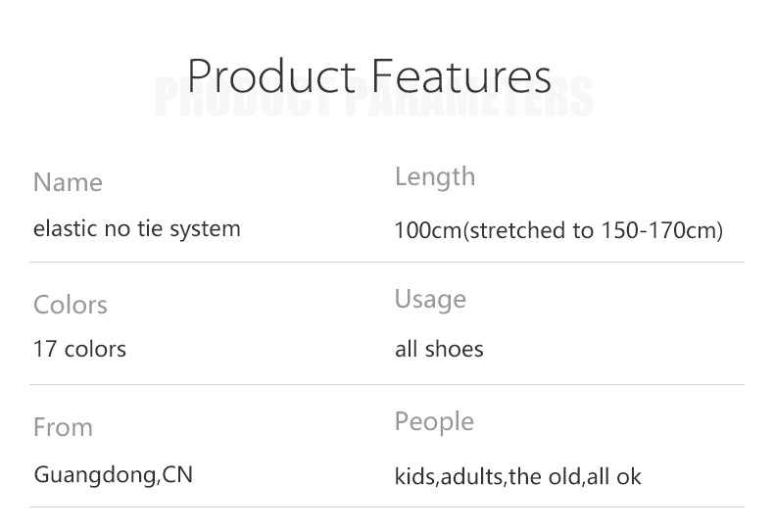
Task: Click the "kids,adults,the old,all ok" value
Action: (x=517, y=477)
